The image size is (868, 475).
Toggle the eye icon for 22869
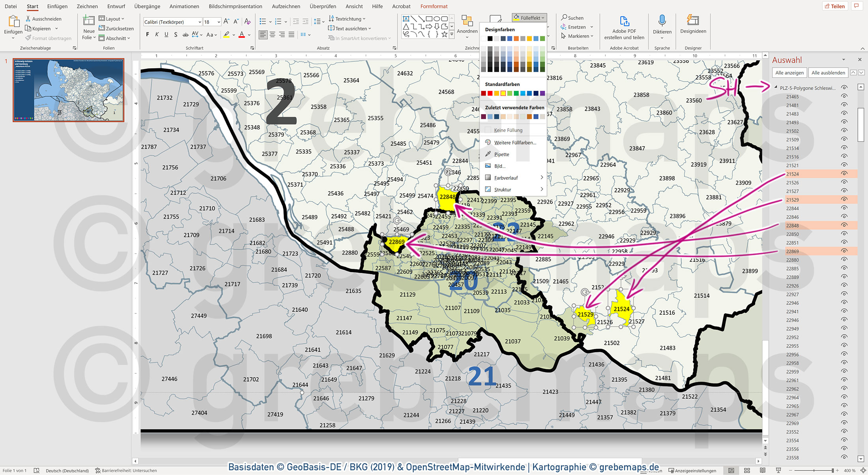(x=844, y=251)
